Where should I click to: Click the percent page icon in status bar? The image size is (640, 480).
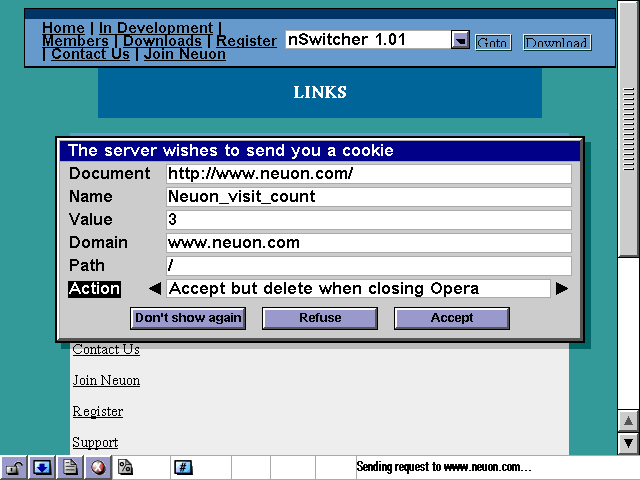(x=125, y=467)
